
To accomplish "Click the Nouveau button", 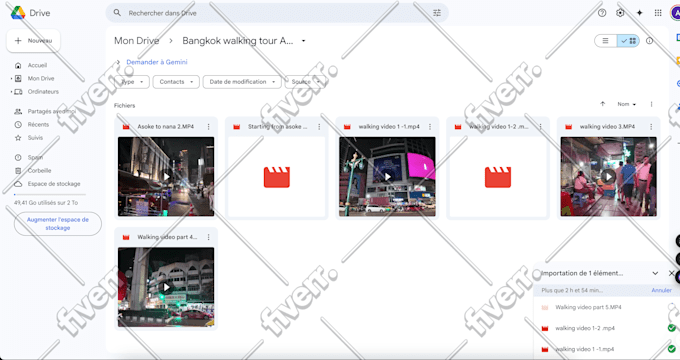I will click(x=33, y=41).
